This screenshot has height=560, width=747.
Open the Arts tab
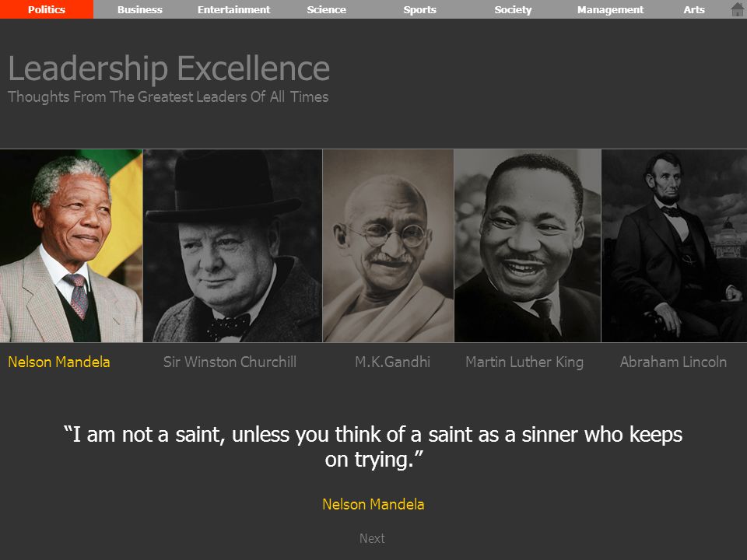(x=694, y=9)
